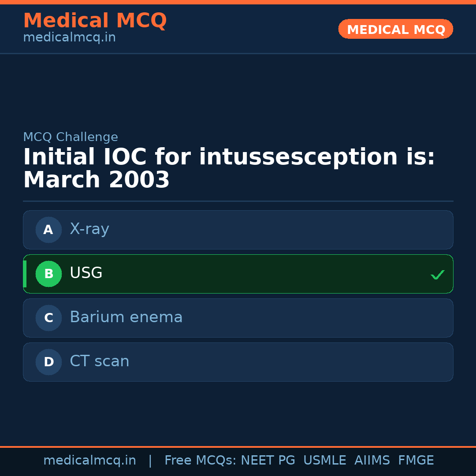Click the green B option circle
The height and width of the screenshot is (476, 476).
[x=48, y=274]
